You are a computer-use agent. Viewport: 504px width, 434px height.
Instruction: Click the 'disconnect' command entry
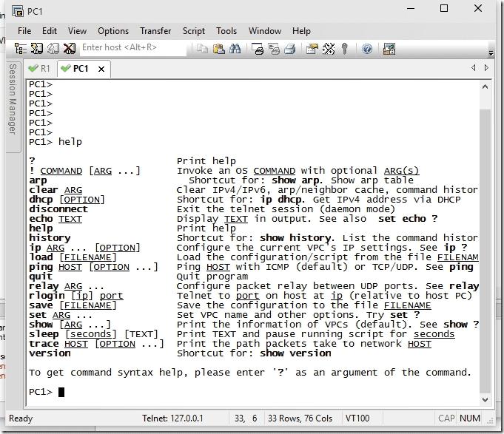(x=58, y=209)
